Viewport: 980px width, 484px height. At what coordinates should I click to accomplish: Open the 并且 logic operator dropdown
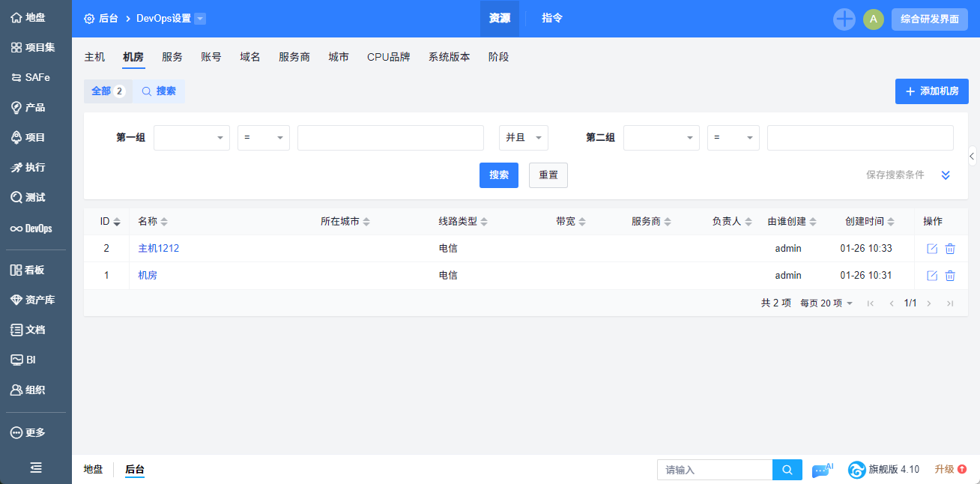(x=523, y=138)
